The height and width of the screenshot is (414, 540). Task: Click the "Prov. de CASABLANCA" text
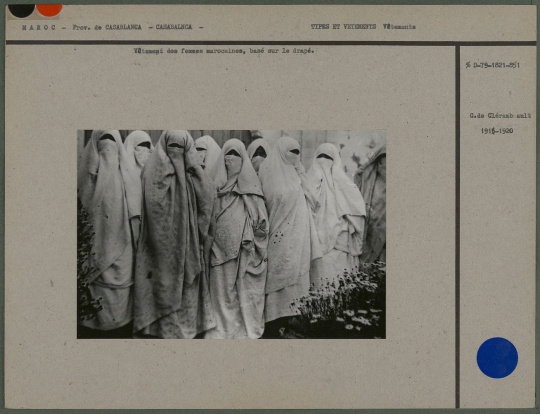(x=107, y=27)
